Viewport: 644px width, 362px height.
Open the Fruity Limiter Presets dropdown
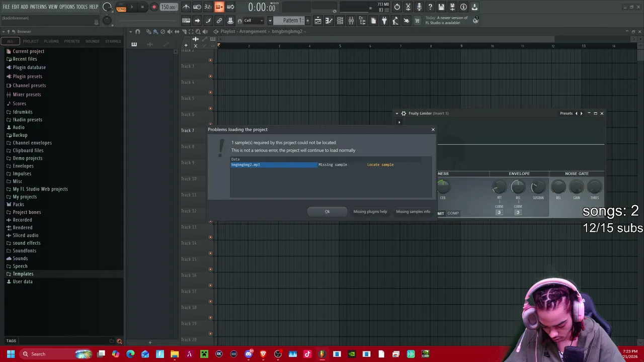pyautogui.click(x=567, y=114)
